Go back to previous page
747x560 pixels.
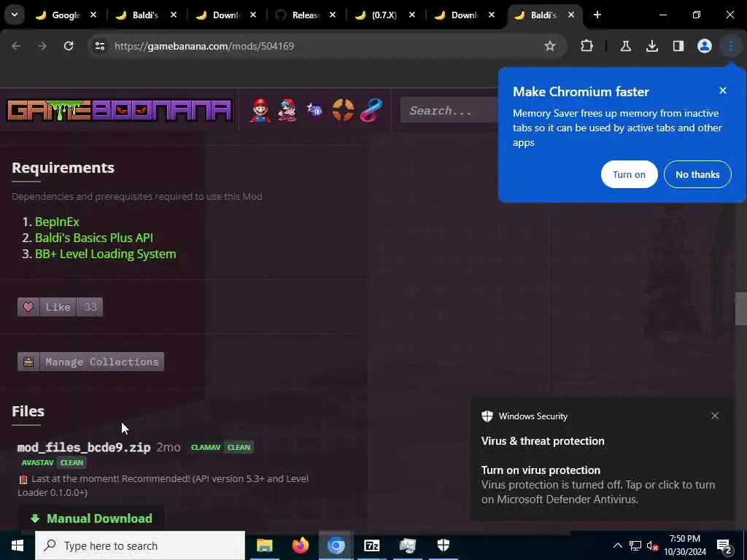[16, 46]
